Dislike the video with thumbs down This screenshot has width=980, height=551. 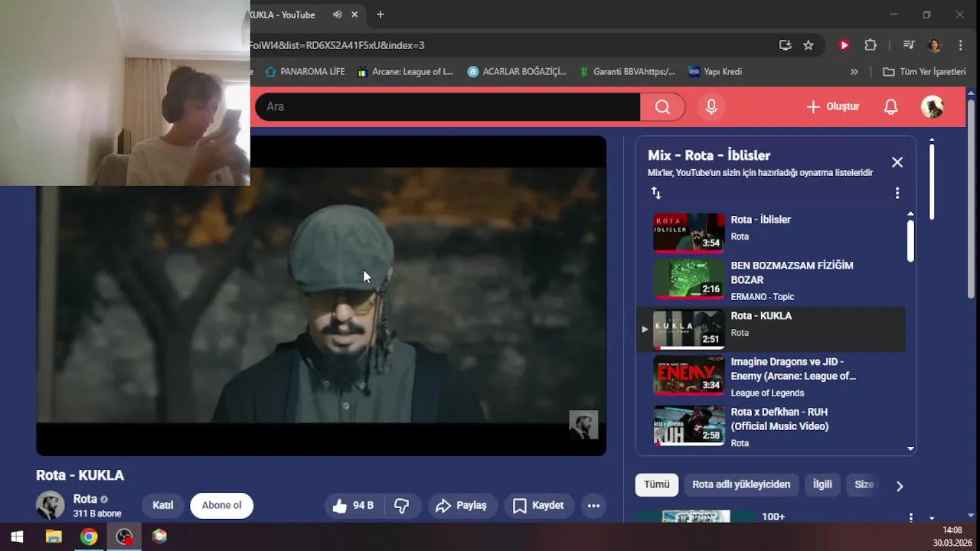pyautogui.click(x=402, y=506)
